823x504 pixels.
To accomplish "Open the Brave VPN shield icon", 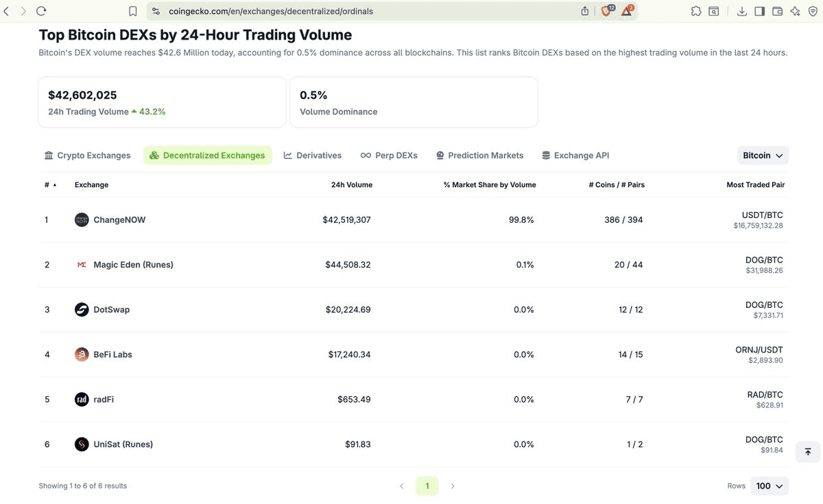I will pos(813,11).
